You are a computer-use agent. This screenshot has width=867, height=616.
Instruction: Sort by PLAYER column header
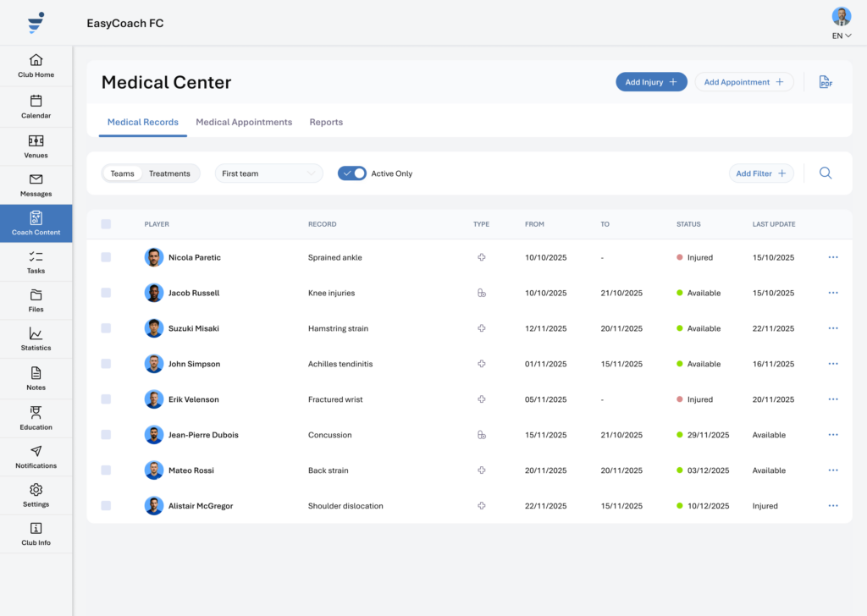(157, 224)
